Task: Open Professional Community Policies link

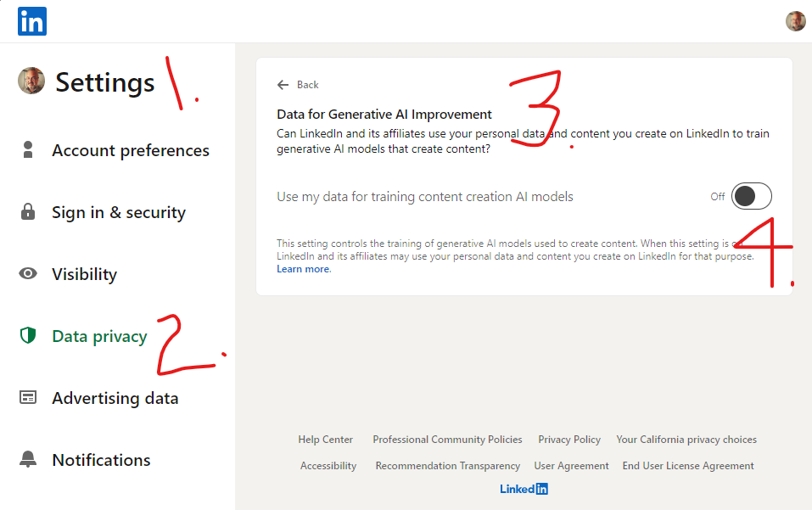Action: [447, 440]
